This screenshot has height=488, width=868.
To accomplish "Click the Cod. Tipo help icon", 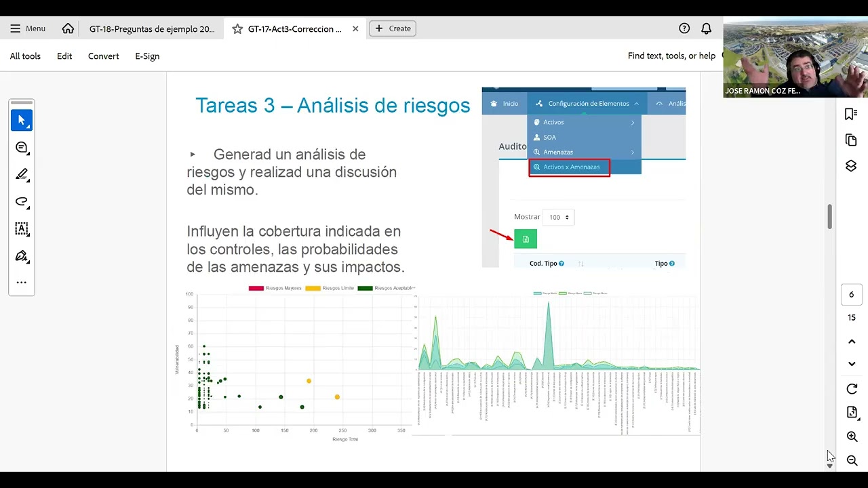I will 561,264.
